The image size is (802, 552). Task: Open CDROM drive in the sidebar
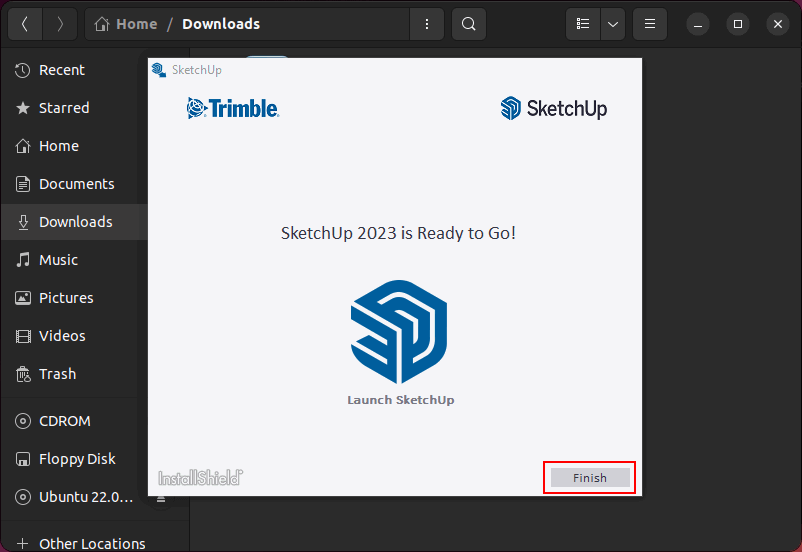[74, 421]
